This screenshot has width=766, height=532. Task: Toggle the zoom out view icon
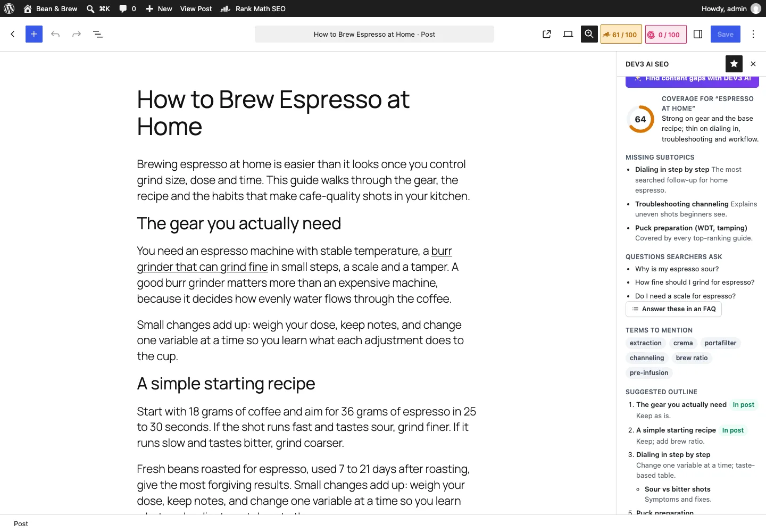coord(589,34)
